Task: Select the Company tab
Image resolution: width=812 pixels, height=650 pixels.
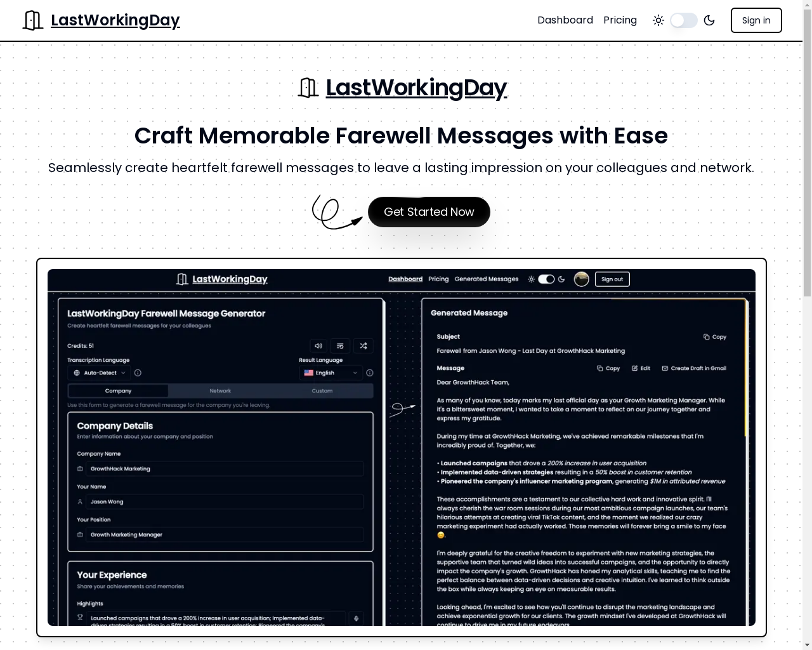Action: tap(118, 391)
